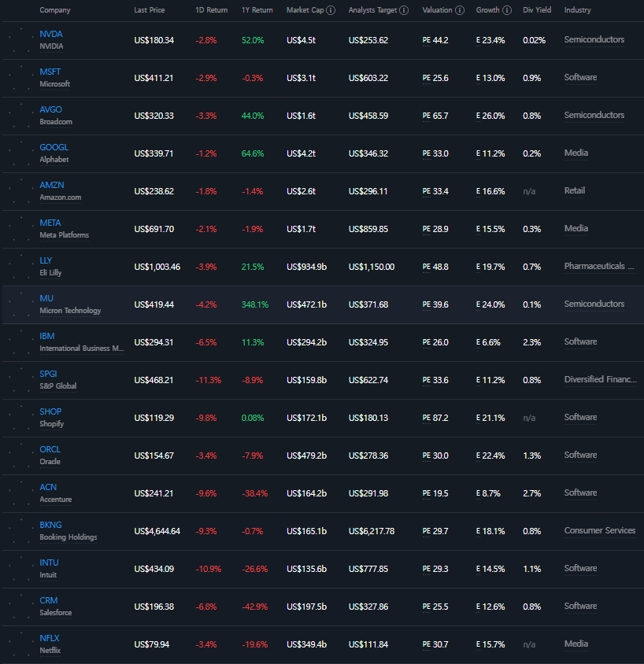
Task: Click the Semiconductors industry link in NVDA row
Action: (594, 40)
